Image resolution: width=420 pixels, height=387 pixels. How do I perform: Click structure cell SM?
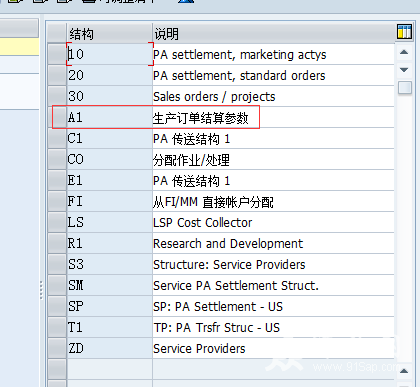110,285
